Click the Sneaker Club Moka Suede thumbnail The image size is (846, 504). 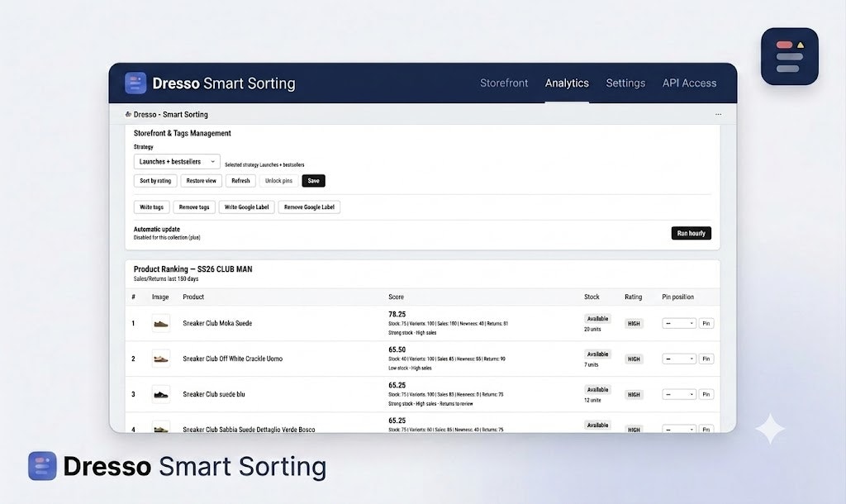(x=161, y=323)
